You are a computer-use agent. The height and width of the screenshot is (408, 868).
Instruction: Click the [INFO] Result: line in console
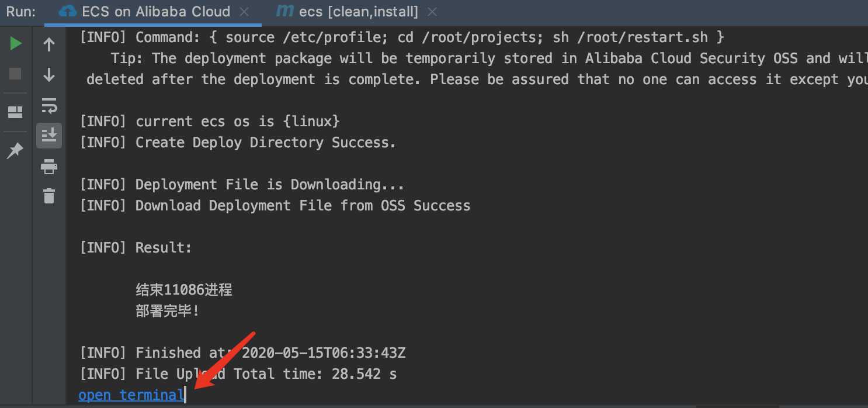[x=136, y=248]
